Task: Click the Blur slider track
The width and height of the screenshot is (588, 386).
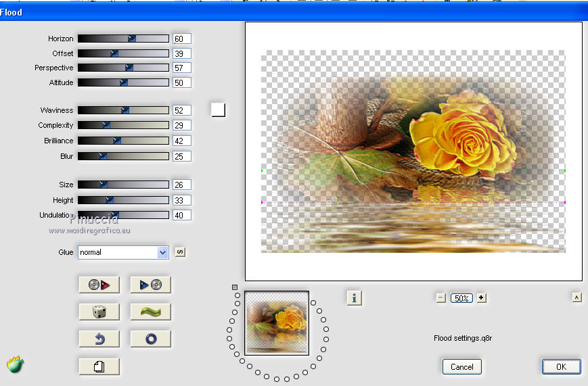Action: (123, 156)
